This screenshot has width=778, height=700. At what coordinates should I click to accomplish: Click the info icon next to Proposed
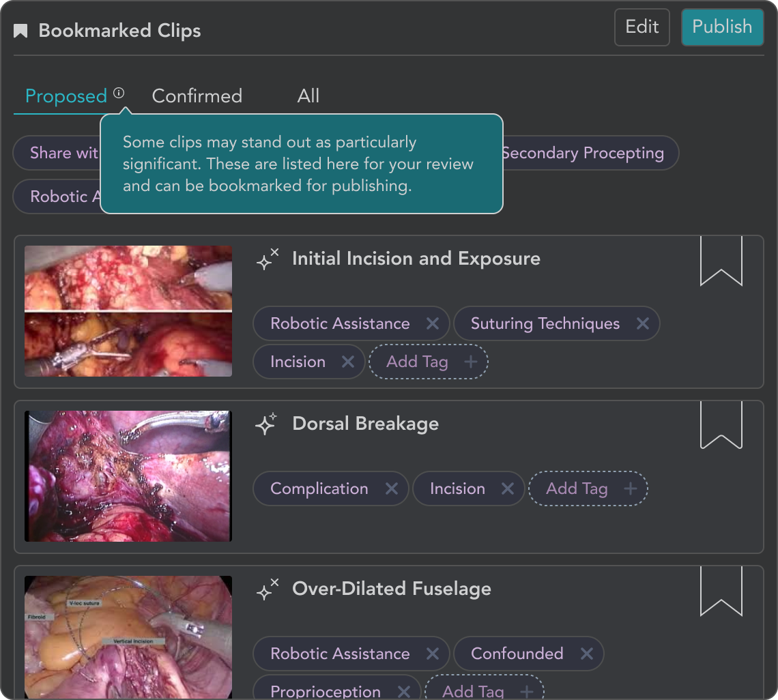tap(119, 93)
